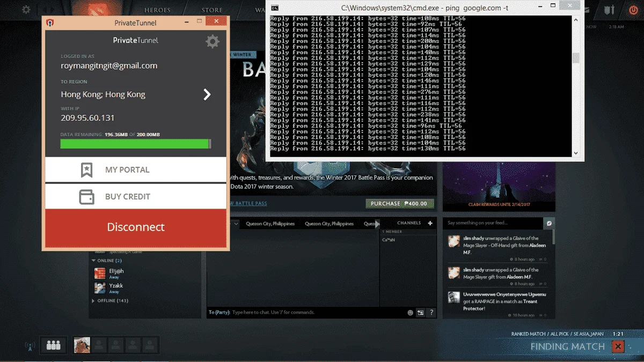Screen dimensions: 644x362
Task: Open first slim shady feed avatar
Action: coord(454,242)
